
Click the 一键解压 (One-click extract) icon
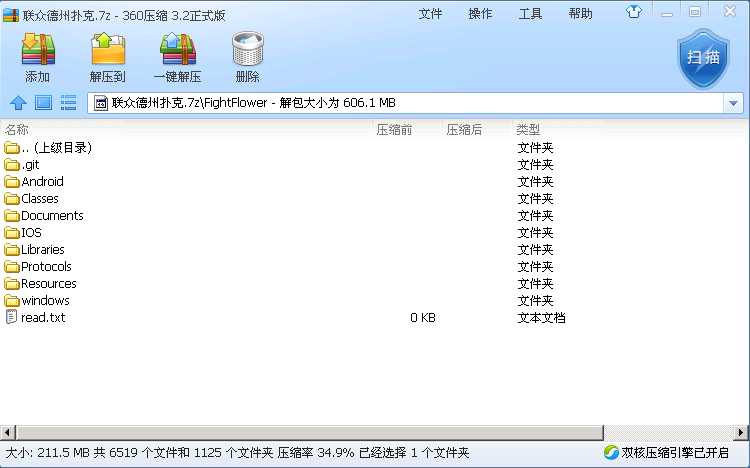click(178, 49)
